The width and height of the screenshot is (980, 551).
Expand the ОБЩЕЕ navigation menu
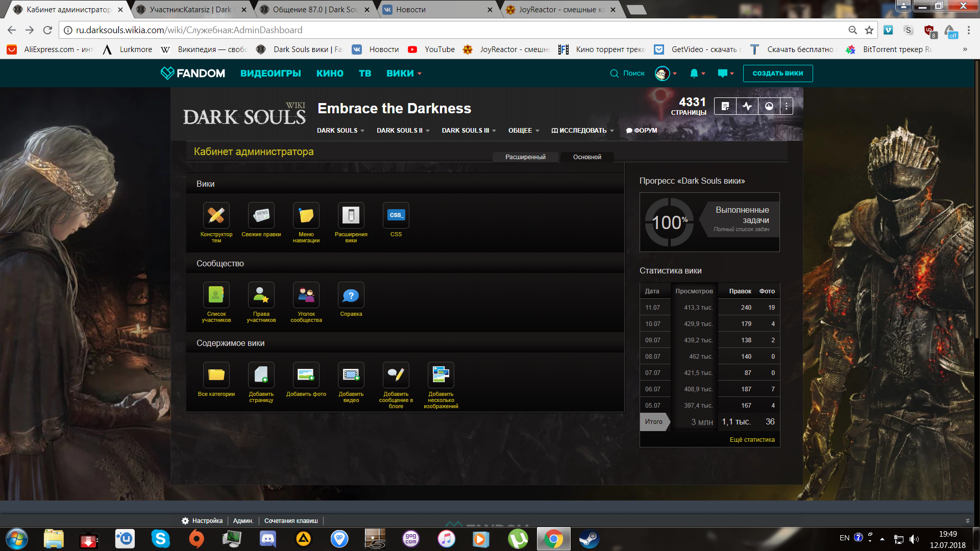(524, 131)
